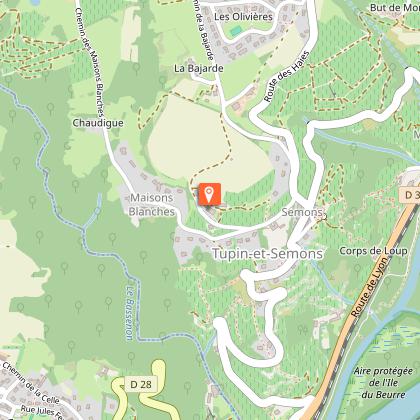Select the Le Bassenon stream label
420x420 pixels.
point(130,313)
